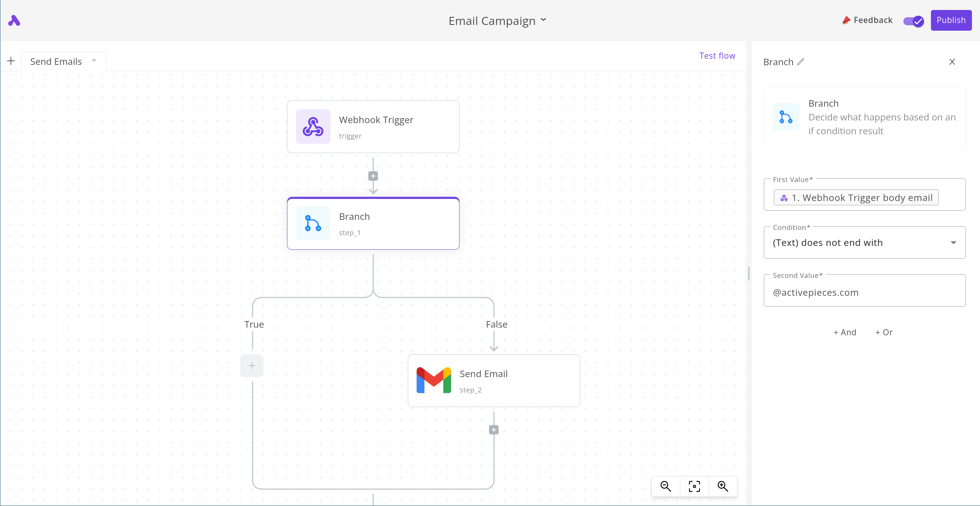Click the zoom out magnifier icon

[666, 486]
